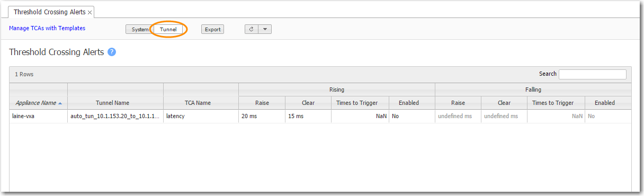
Task: Sort by Falling Clear column header
Action: 504,103
